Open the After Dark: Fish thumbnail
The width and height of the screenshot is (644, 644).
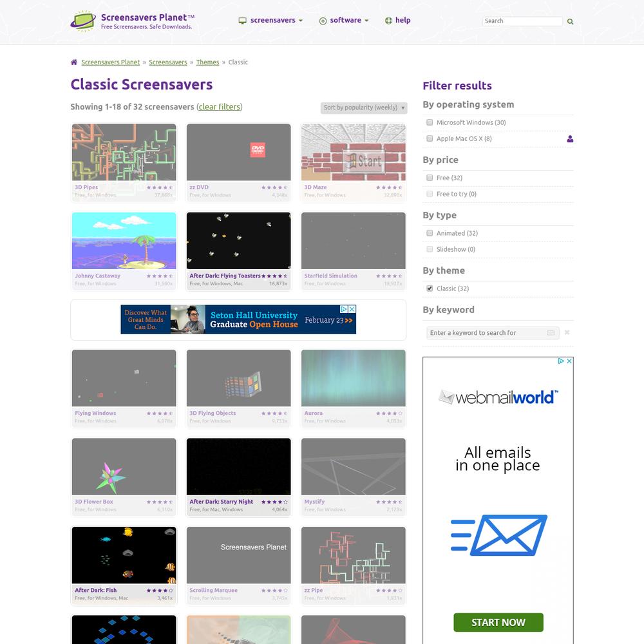pos(124,555)
